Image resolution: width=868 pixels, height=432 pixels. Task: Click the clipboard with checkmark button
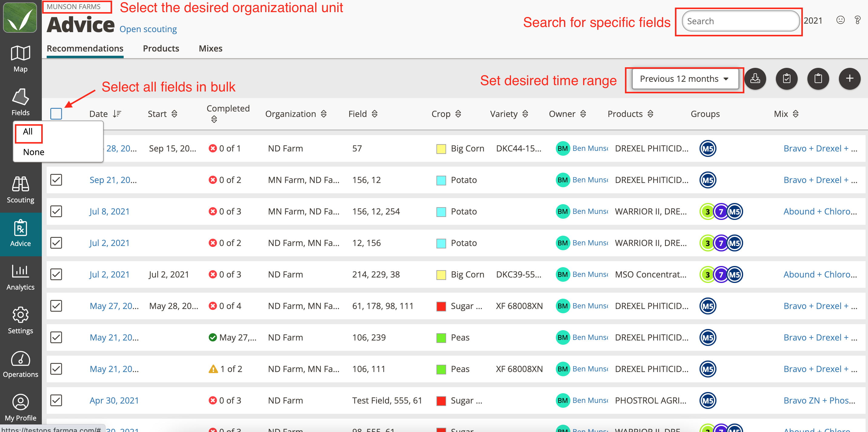click(x=786, y=79)
